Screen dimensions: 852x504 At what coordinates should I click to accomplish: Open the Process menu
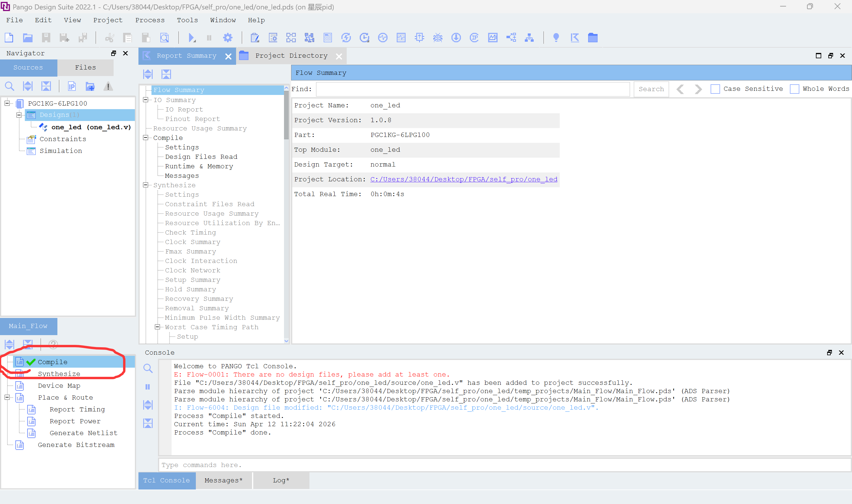tap(150, 20)
